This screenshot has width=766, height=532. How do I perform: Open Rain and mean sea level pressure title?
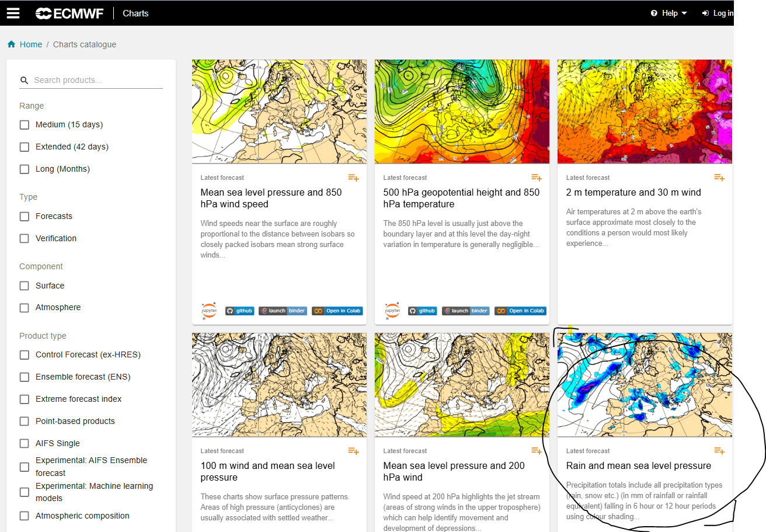[639, 465]
